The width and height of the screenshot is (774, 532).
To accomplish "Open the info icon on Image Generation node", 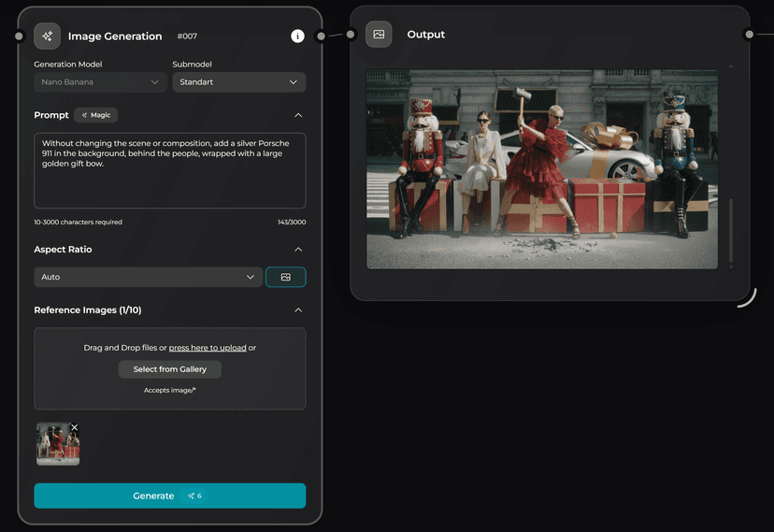I will tap(297, 36).
